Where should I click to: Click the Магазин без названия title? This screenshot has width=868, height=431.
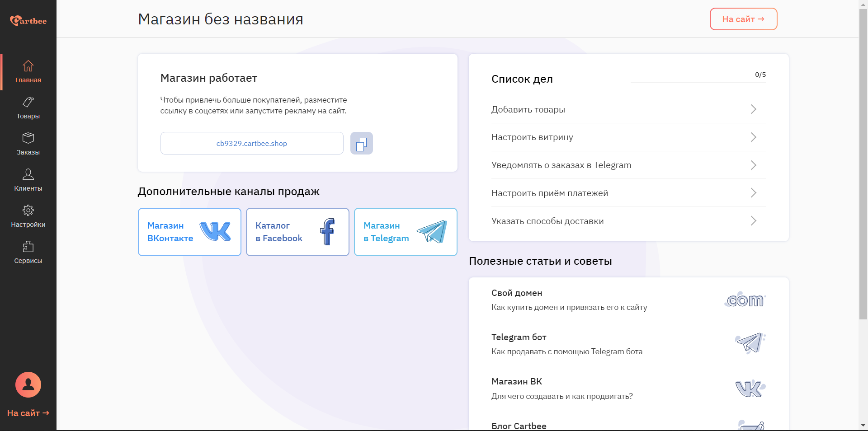(221, 19)
